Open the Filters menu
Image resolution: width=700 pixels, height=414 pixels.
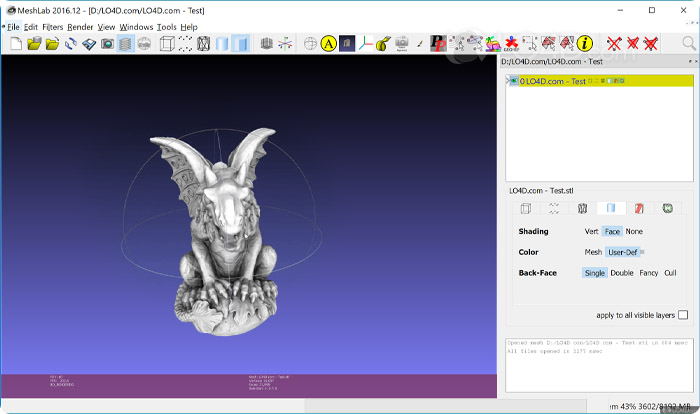pos(52,27)
